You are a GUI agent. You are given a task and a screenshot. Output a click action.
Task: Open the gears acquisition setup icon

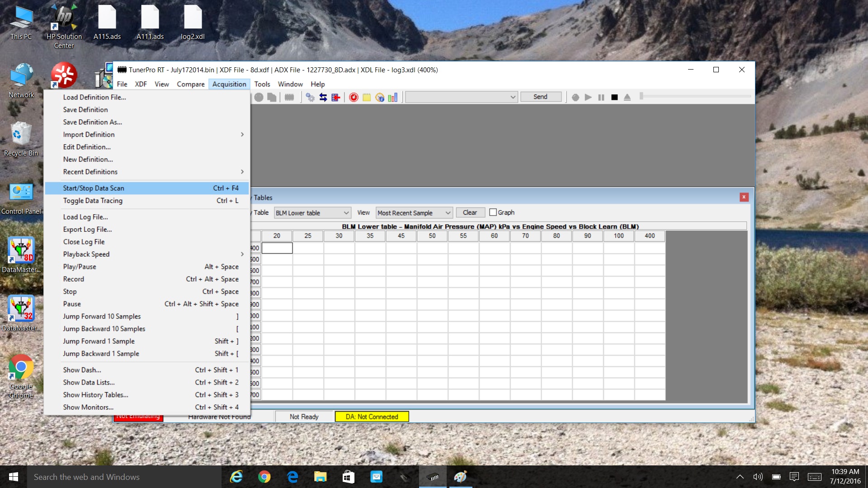(310, 97)
